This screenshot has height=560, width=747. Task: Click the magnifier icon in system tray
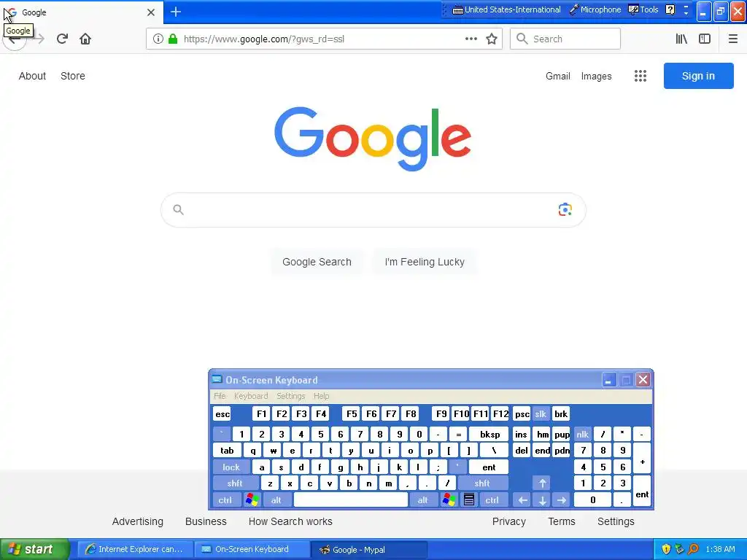coord(693,549)
